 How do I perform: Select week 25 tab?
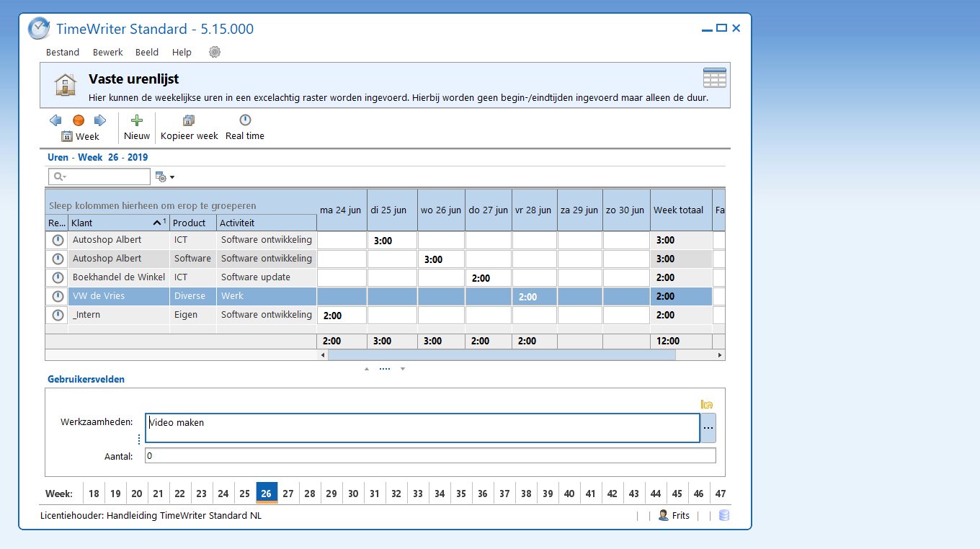pyautogui.click(x=245, y=494)
